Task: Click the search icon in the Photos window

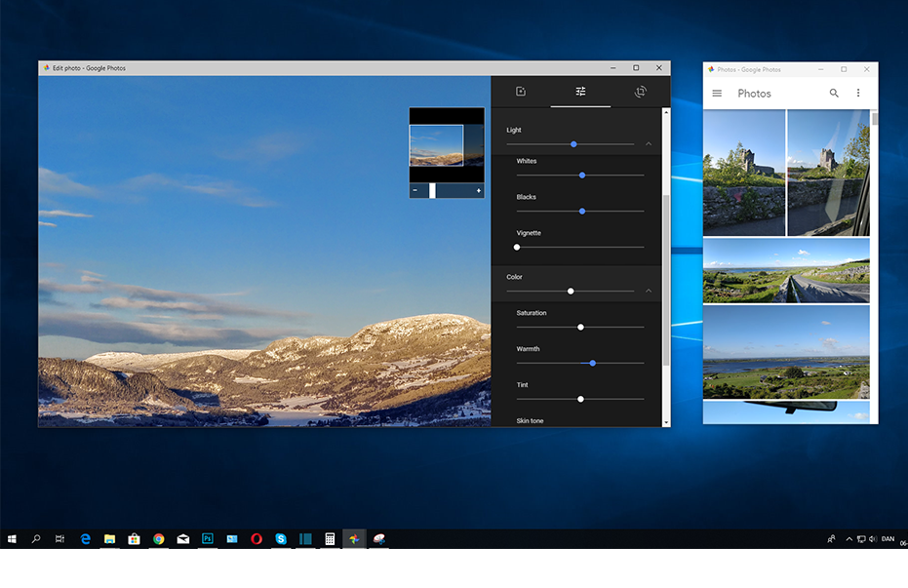Action: 834,93
